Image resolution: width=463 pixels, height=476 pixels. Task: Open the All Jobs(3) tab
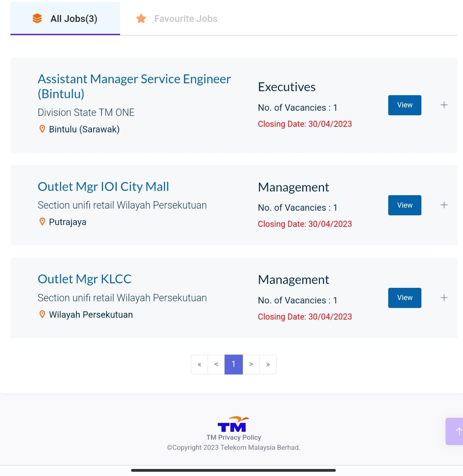[65, 19]
